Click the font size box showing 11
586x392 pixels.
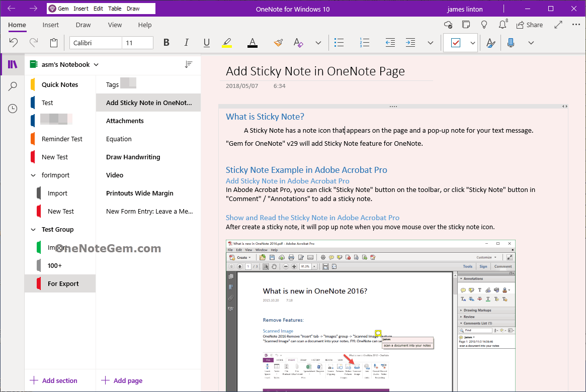[137, 43]
